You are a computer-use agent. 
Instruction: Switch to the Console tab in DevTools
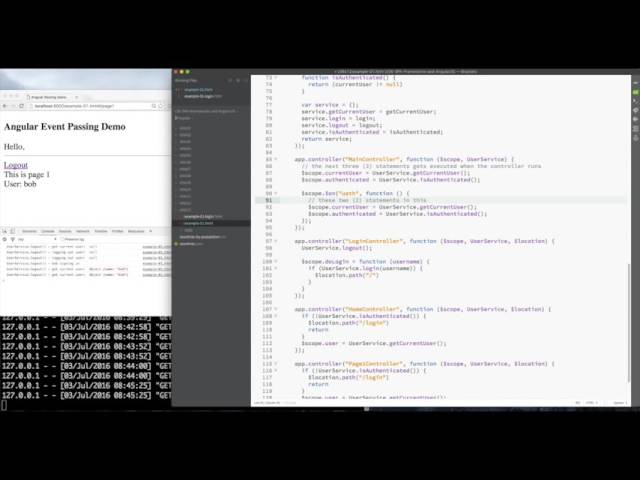[x=48, y=231]
